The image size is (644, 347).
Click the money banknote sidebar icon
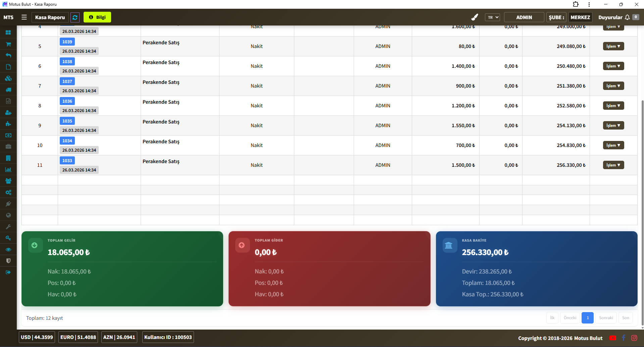coord(8,135)
